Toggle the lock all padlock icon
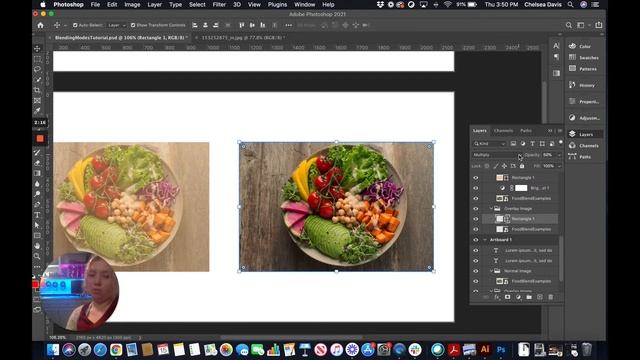Screen dimensions: 640x360 (x=522, y=166)
